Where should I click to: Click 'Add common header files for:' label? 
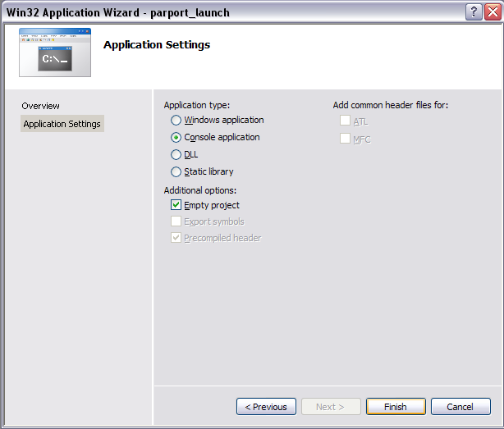click(391, 105)
